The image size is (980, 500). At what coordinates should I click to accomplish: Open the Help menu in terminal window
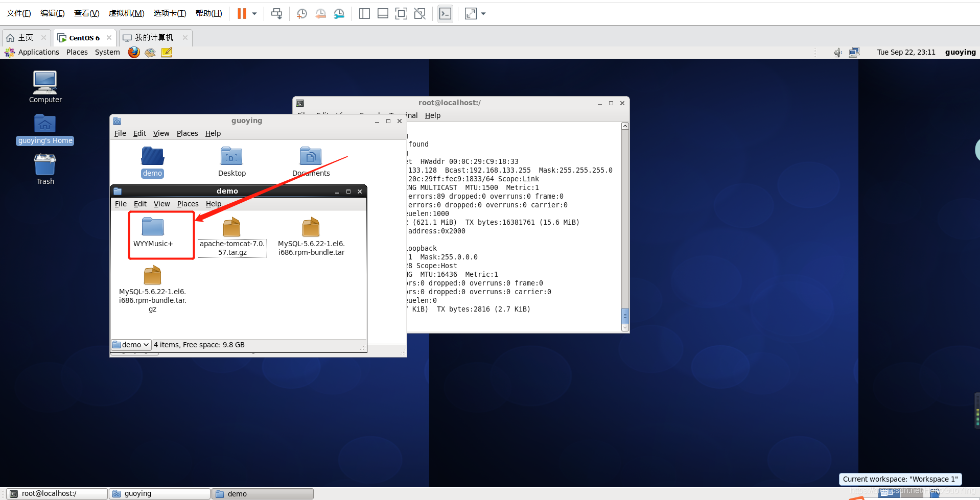point(432,115)
